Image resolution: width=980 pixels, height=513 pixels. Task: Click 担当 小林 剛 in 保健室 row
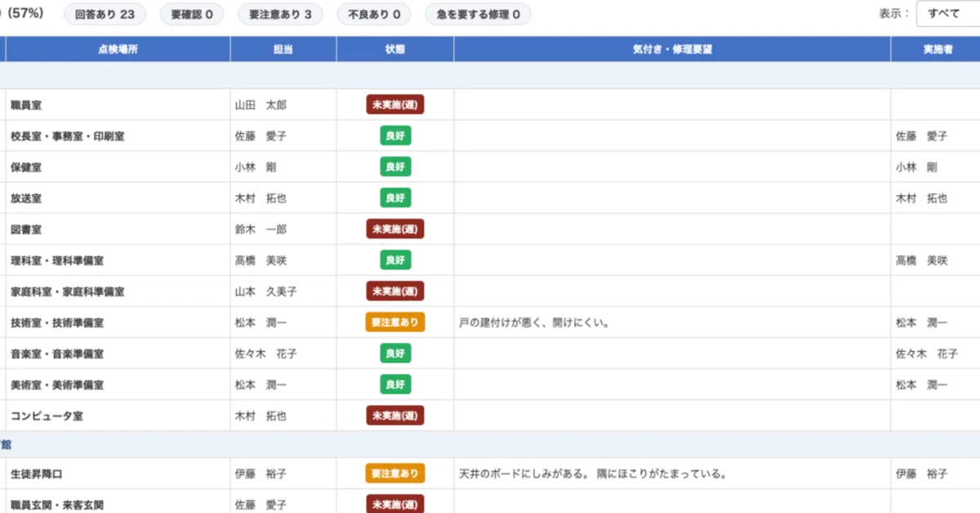click(x=256, y=167)
